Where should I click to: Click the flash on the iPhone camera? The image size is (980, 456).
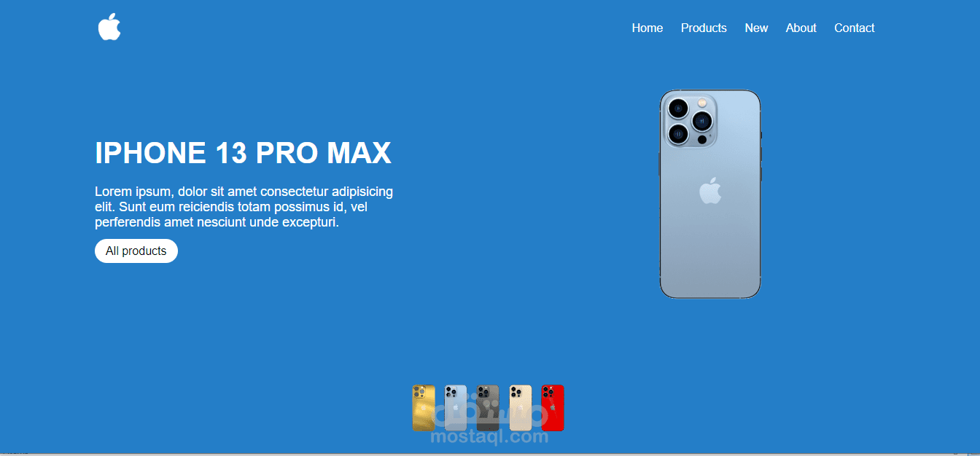click(x=703, y=103)
